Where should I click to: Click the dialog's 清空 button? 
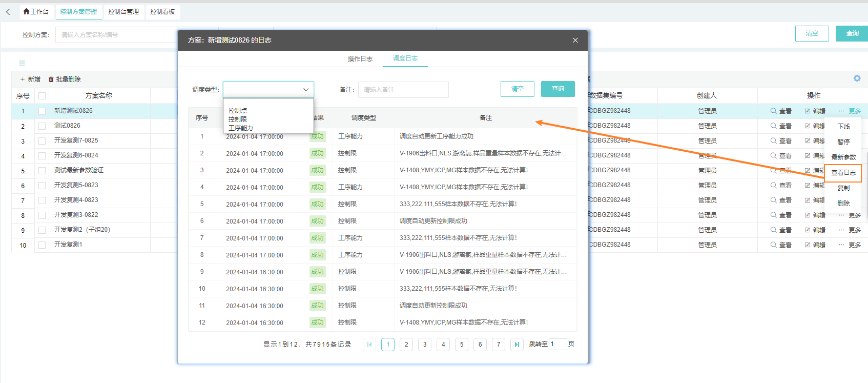tap(517, 89)
